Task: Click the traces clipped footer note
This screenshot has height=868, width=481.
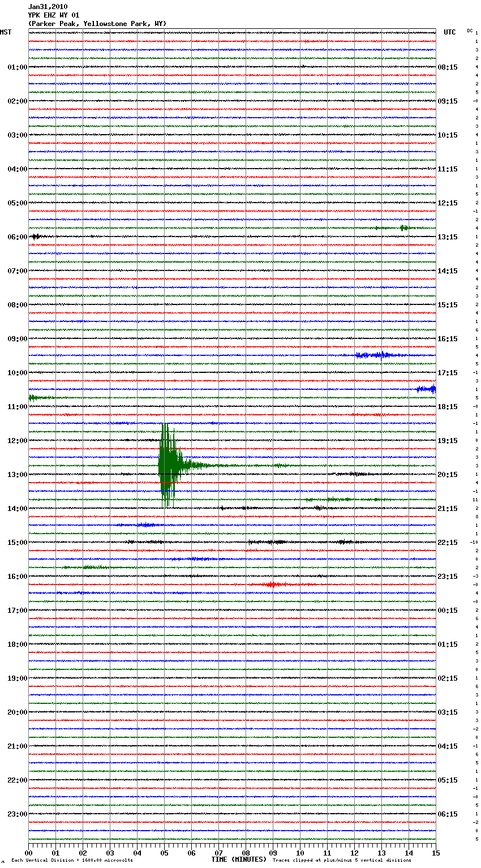Action: (342, 860)
